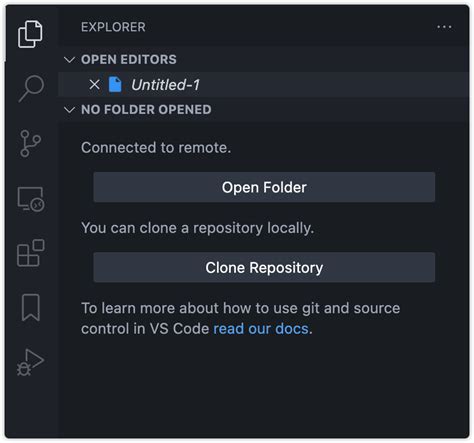Screen dimensions: 474x443
Task: Open the Extensions squares icon
Action: (x=30, y=253)
